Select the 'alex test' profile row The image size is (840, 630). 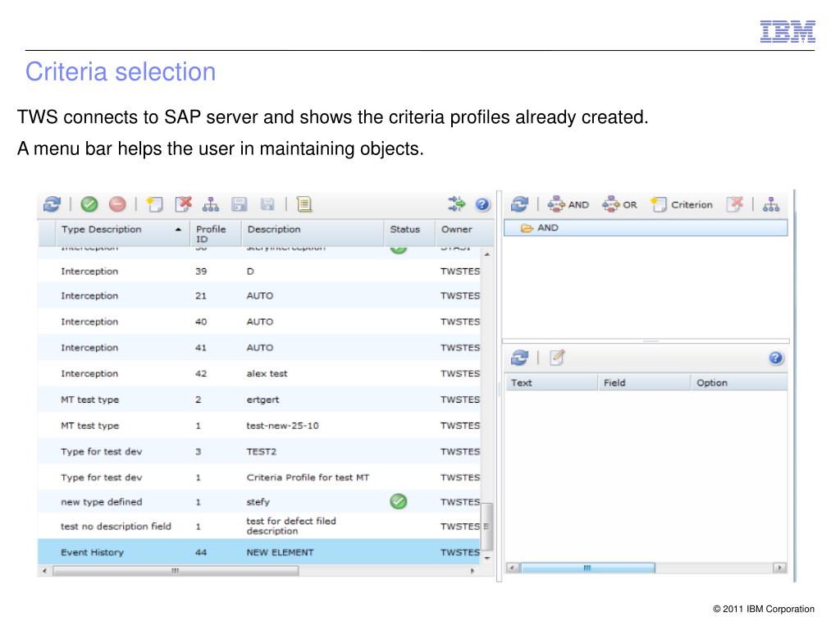[258, 373]
